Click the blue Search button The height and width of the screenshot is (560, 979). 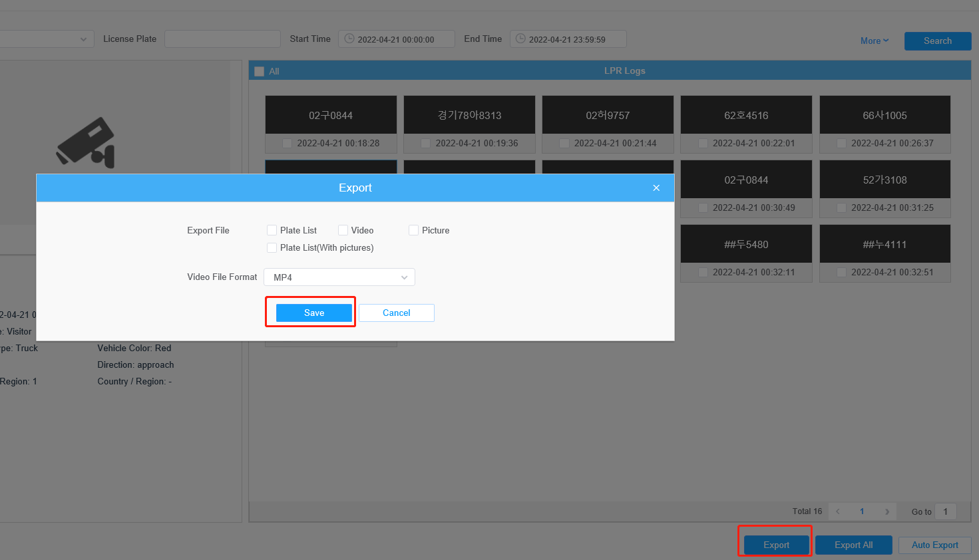point(938,41)
